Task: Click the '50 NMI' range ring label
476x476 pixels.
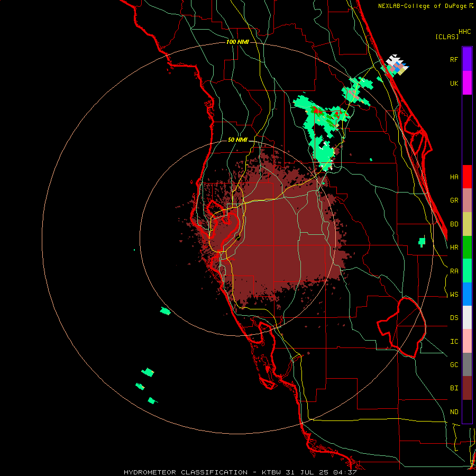Action: coord(237,140)
